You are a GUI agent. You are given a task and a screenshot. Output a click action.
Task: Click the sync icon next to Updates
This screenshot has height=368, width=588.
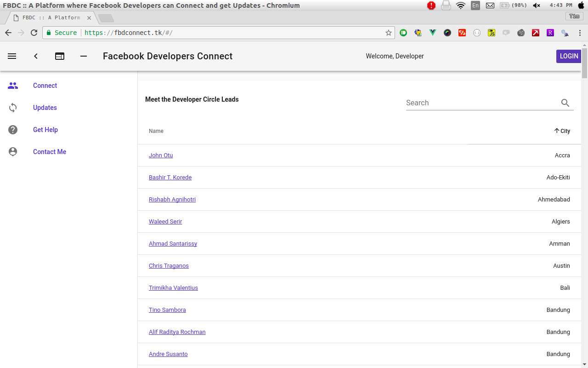coord(13,108)
